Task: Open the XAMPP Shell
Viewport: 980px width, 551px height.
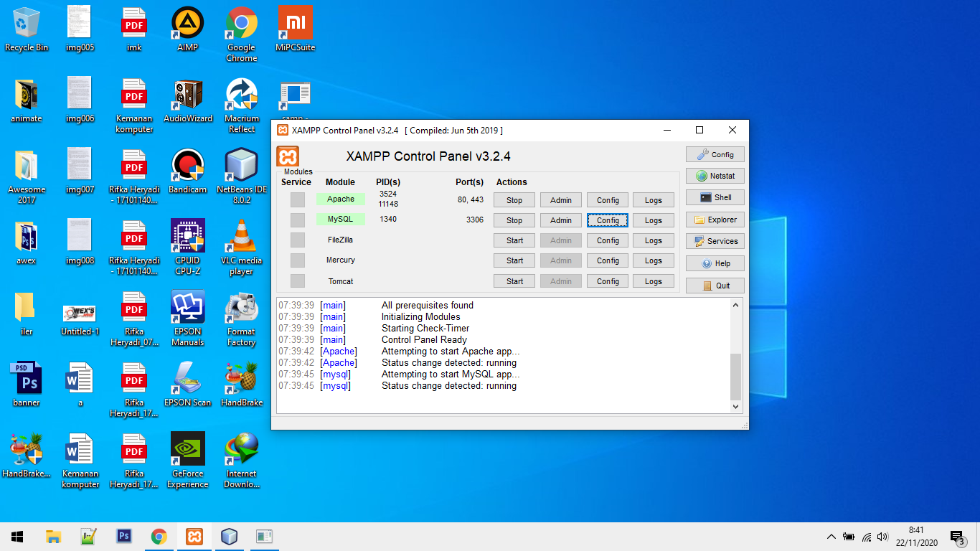Action: click(x=715, y=197)
